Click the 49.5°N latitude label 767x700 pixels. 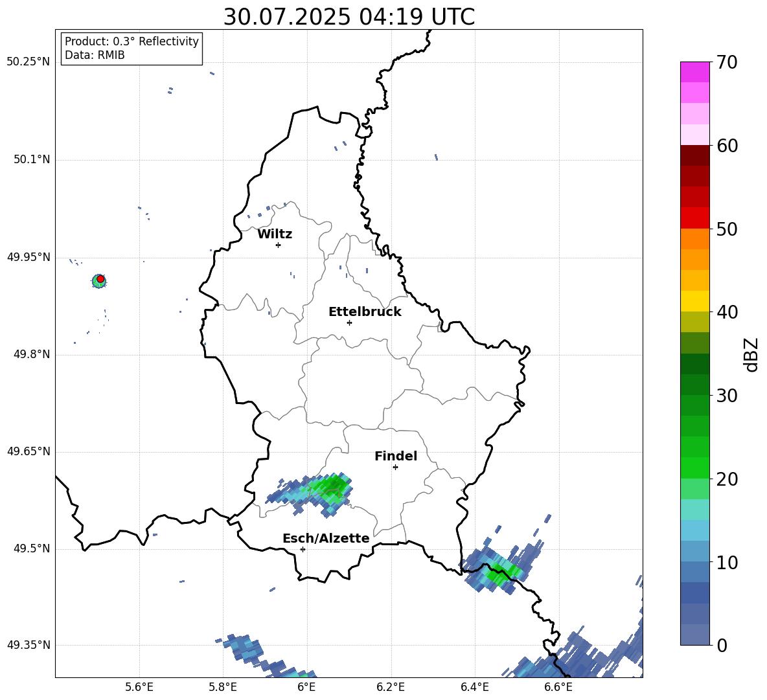tap(32, 548)
